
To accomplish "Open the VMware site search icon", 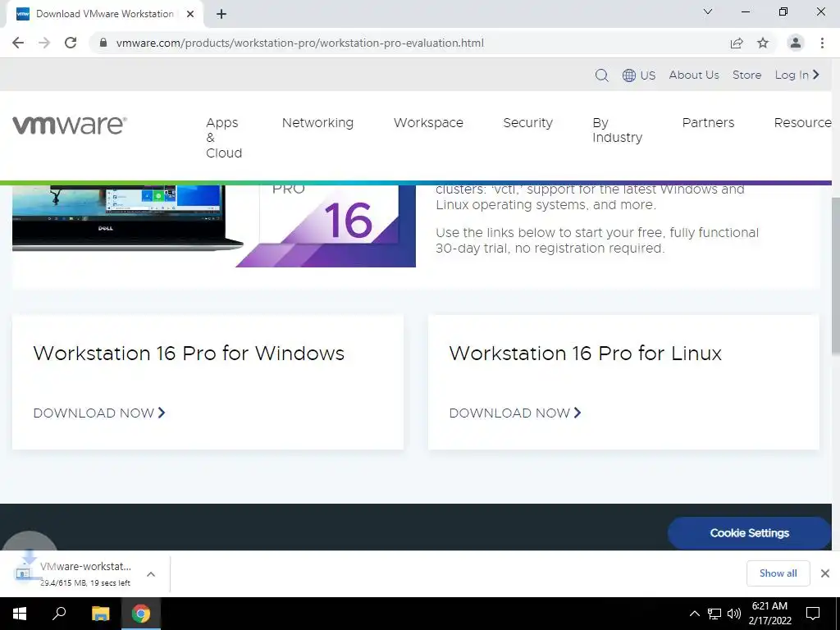I will [601, 75].
